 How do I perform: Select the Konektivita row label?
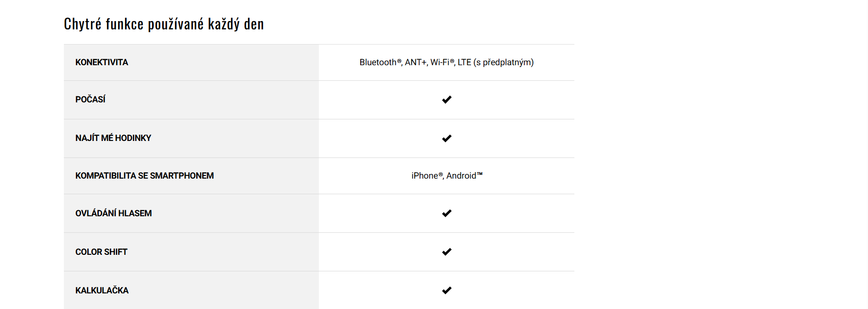coord(102,62)
